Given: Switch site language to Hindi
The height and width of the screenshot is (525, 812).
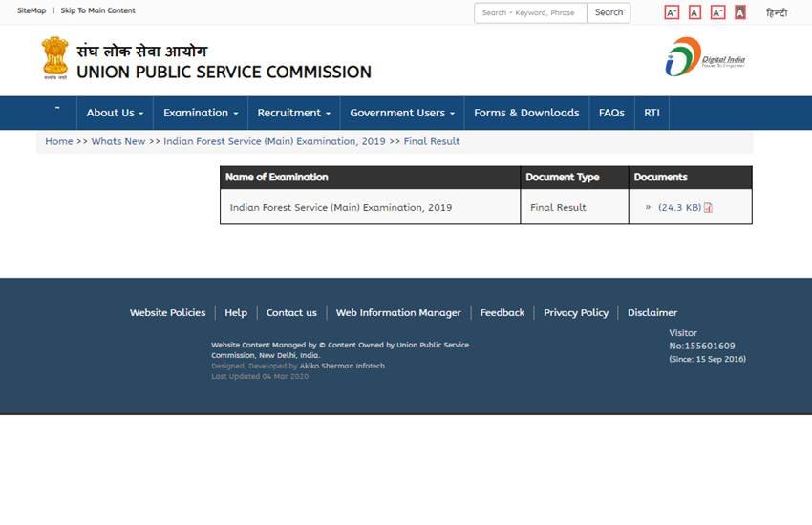Looking at the screenshot, I should pyautogui.click(x=777, y=12).
